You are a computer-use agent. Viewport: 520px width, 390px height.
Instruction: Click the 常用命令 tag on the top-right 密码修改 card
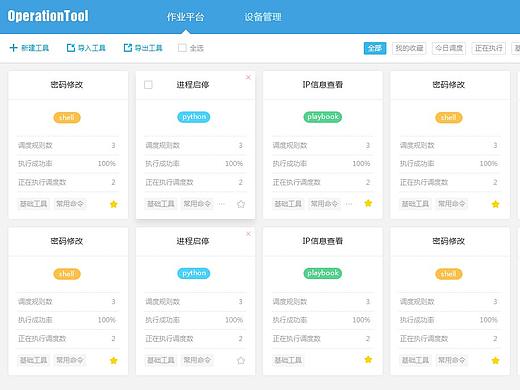(x=452, y=204)
